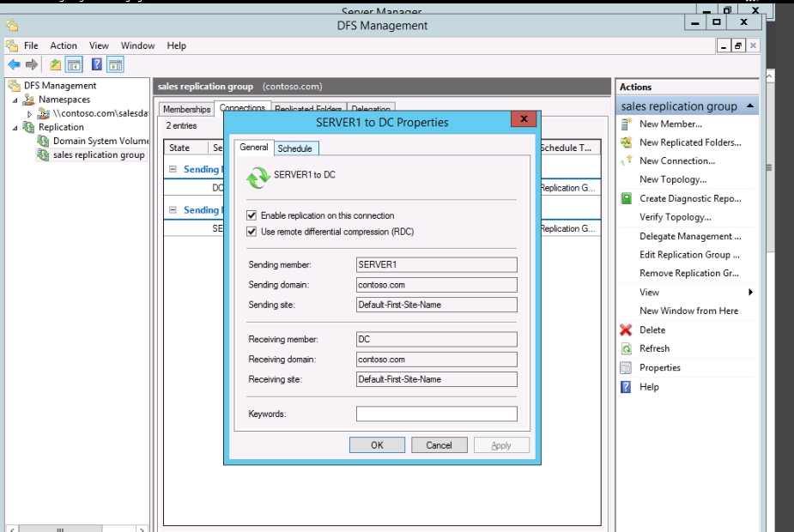Click Edit Replication Group action

689,255
